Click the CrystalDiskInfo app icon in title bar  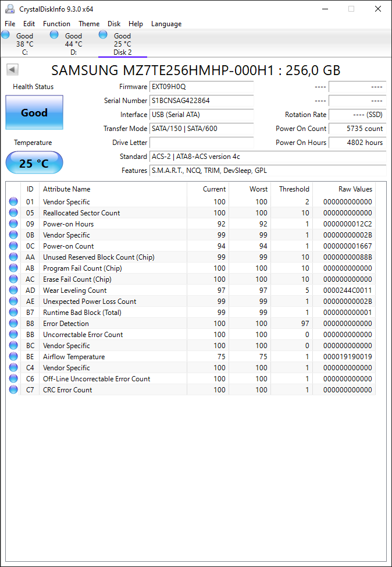10,9
